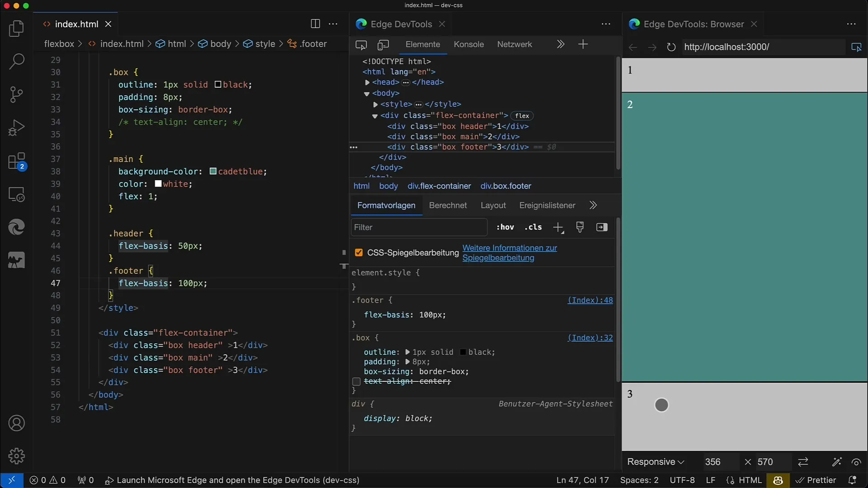Image resolution: width=868 pixels, height=488 pixels.
Task: Click the run and debug icon in sidebar
Action: pyautogui.click(x=16, y=127)
